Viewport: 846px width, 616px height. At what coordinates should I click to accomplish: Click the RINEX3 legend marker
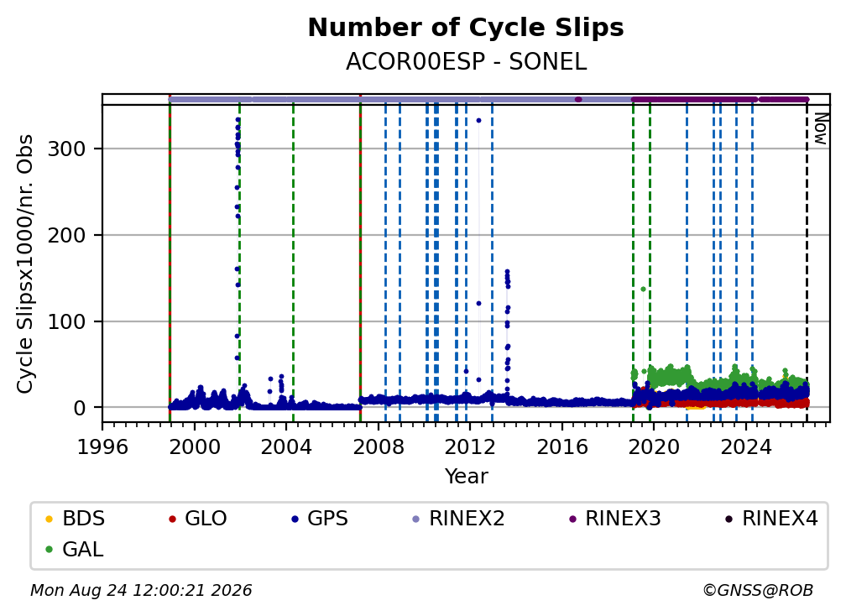click(x=572, y=519)
